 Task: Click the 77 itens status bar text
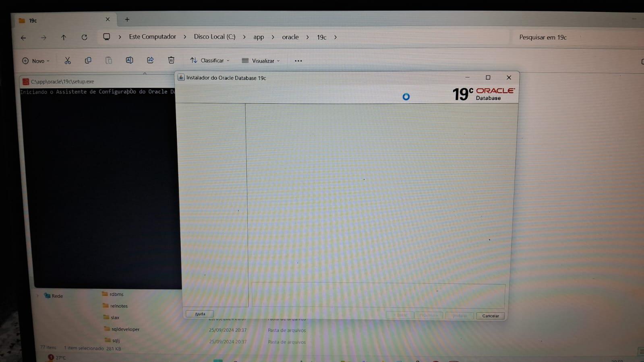click(x=48, y=347)
